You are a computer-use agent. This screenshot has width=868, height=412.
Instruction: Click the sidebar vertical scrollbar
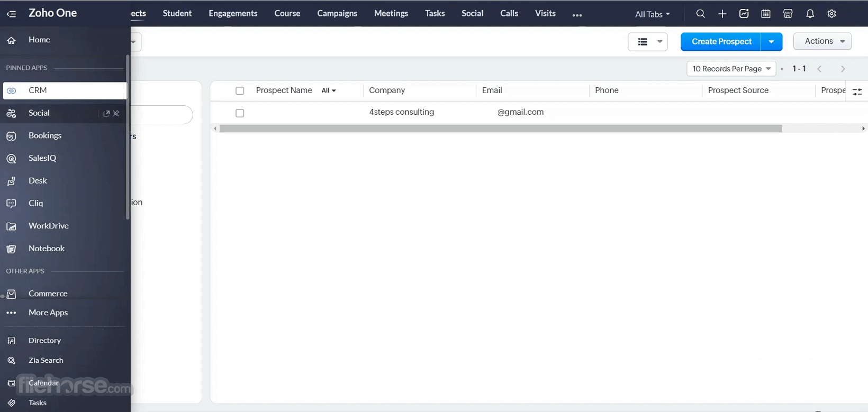pos(128,138)
